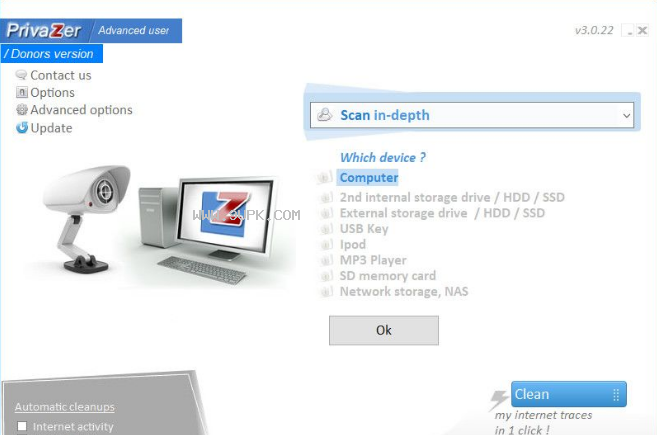Click the scan icon in the Scan in-depth box
657x435 pixels.
click(324, 114)
